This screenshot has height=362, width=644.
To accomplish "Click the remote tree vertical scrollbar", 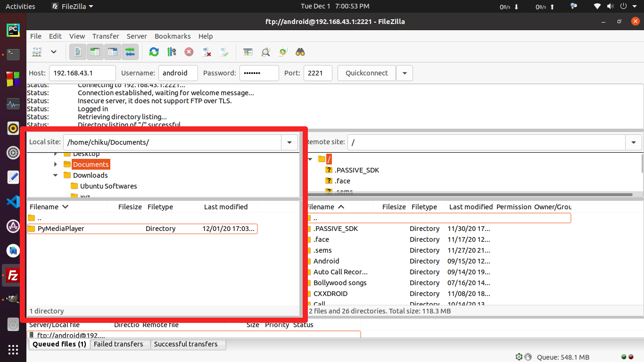I will coord(642,164).
